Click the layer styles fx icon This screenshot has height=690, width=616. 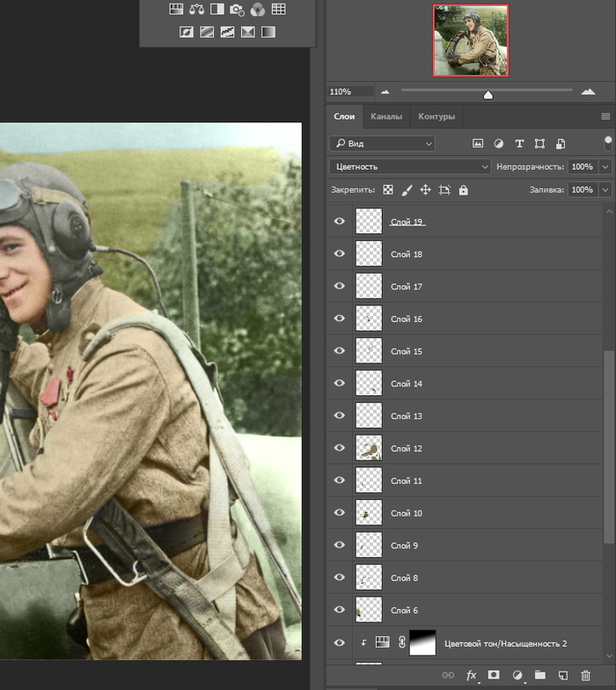pos(471,675)
